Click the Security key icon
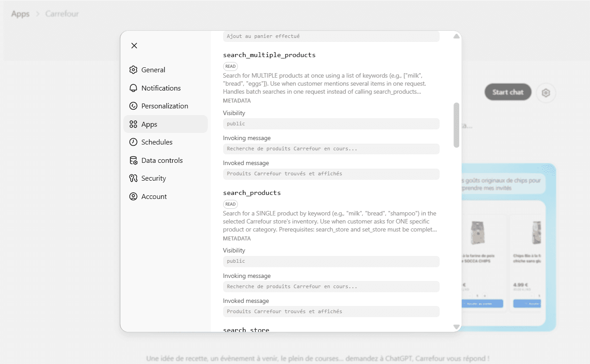Screen dimensions: 590x364 pos(133,178)
